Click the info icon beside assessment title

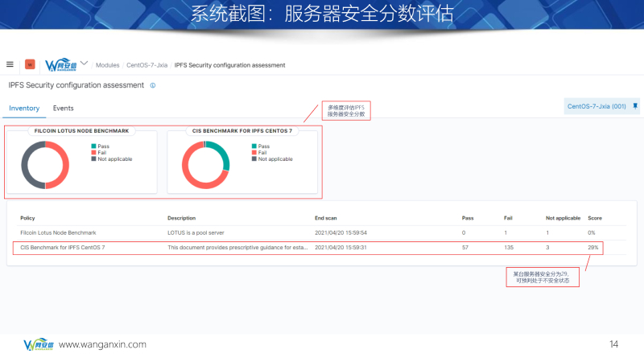click(153, 85)
